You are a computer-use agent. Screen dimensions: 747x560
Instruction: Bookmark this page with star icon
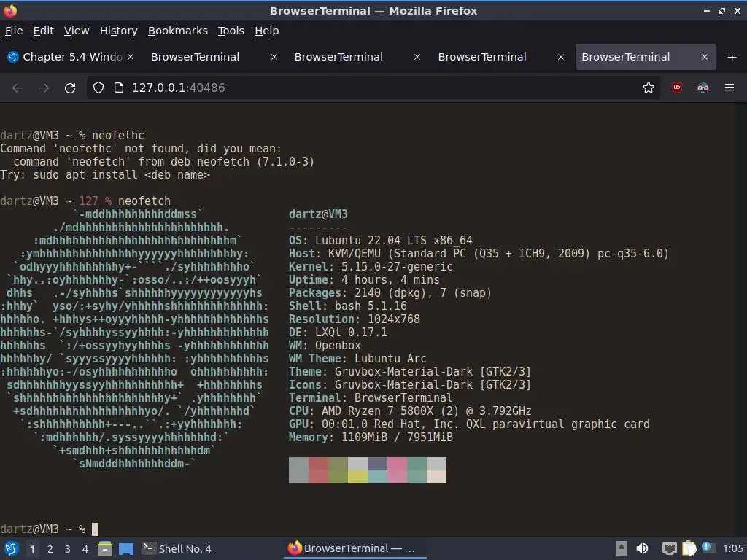pos(648,87)
